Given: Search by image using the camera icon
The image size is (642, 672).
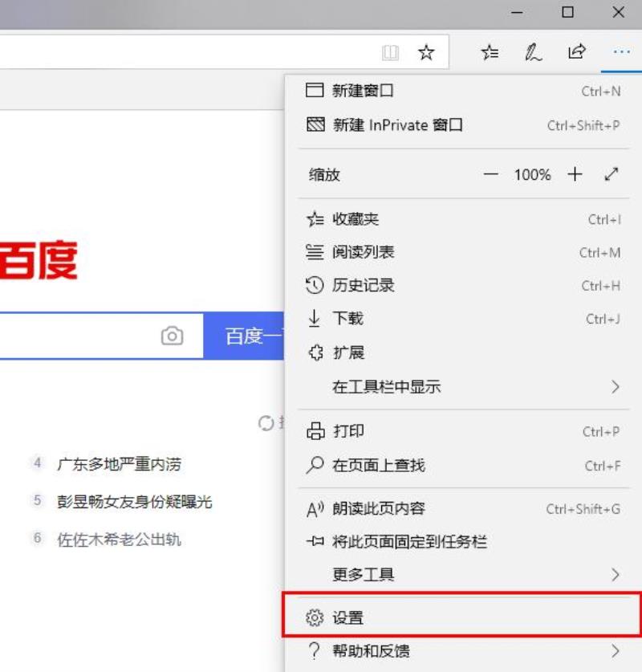Looking at the screenshot, I should tap(173, 336).
